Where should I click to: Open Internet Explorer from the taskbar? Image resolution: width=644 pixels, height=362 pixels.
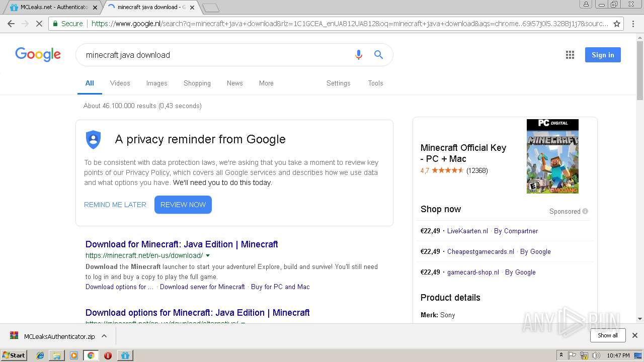point(40,355)
